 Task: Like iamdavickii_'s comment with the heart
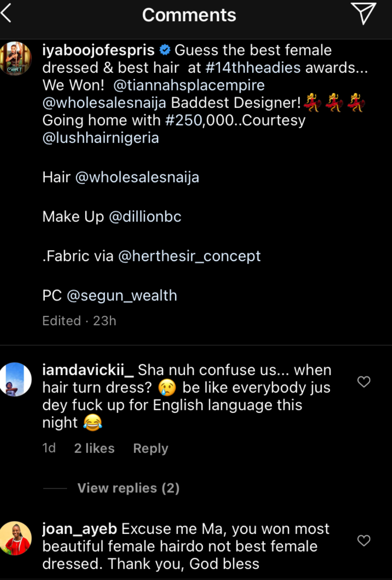[x=364, y=382]
